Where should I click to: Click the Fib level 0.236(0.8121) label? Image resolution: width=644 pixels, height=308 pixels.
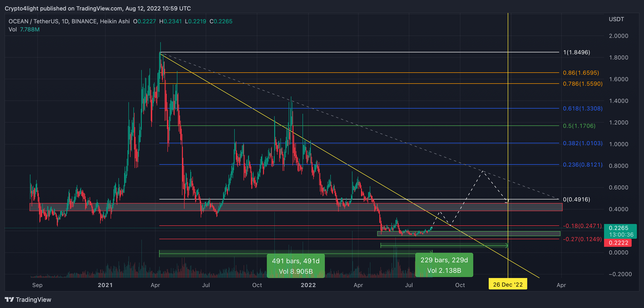(x=583, y=165)
